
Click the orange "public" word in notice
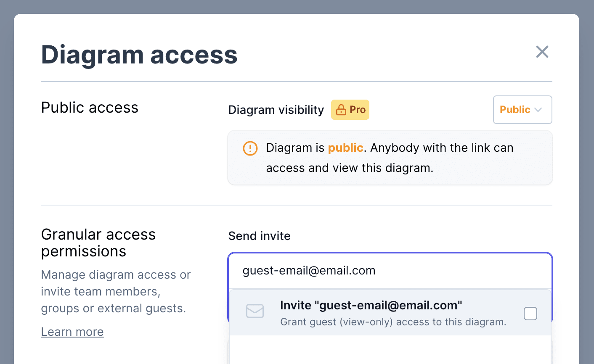(345, 148)
